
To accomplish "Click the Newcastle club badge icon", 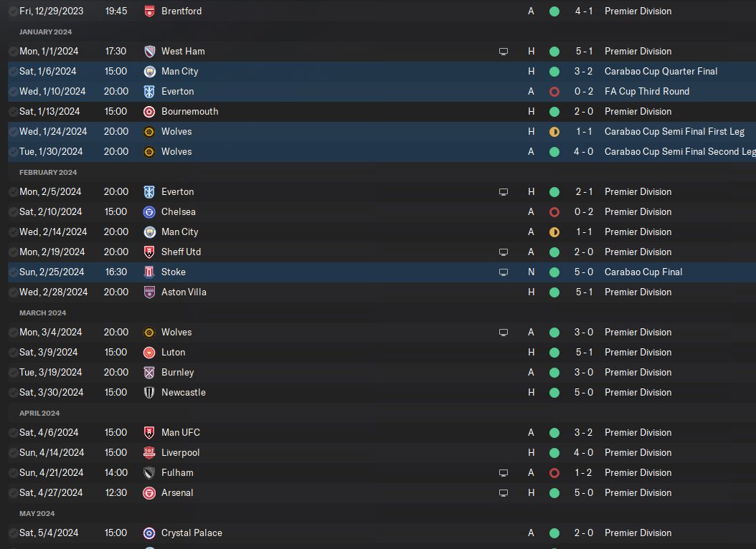I will (149, 393).
